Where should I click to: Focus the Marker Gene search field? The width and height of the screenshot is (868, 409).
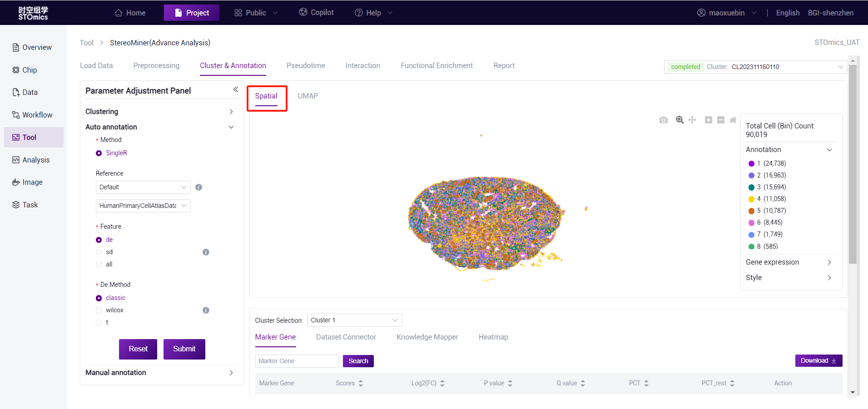(297, 361)
